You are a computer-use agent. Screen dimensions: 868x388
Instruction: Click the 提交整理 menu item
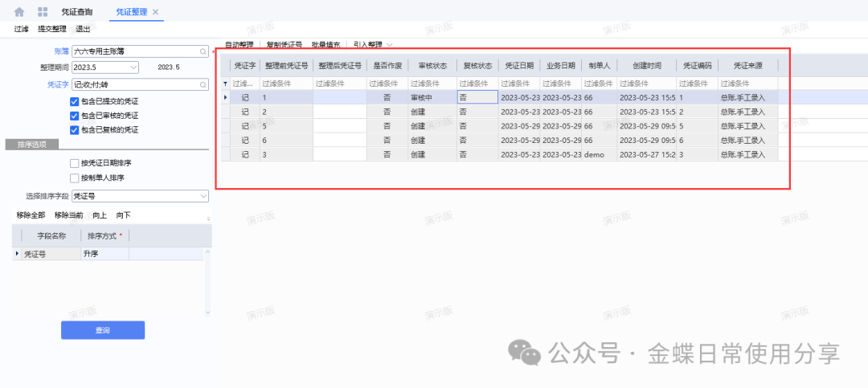click(52, 28)
